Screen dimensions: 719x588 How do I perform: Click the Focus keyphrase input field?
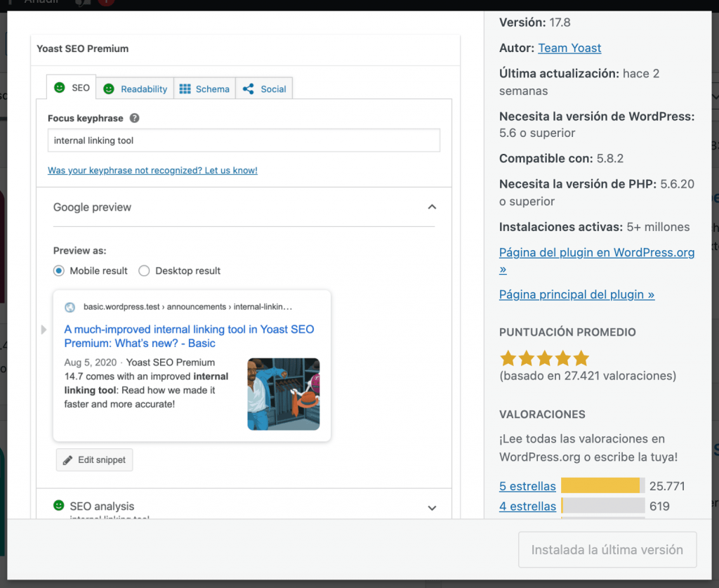(x=244, y=141)
